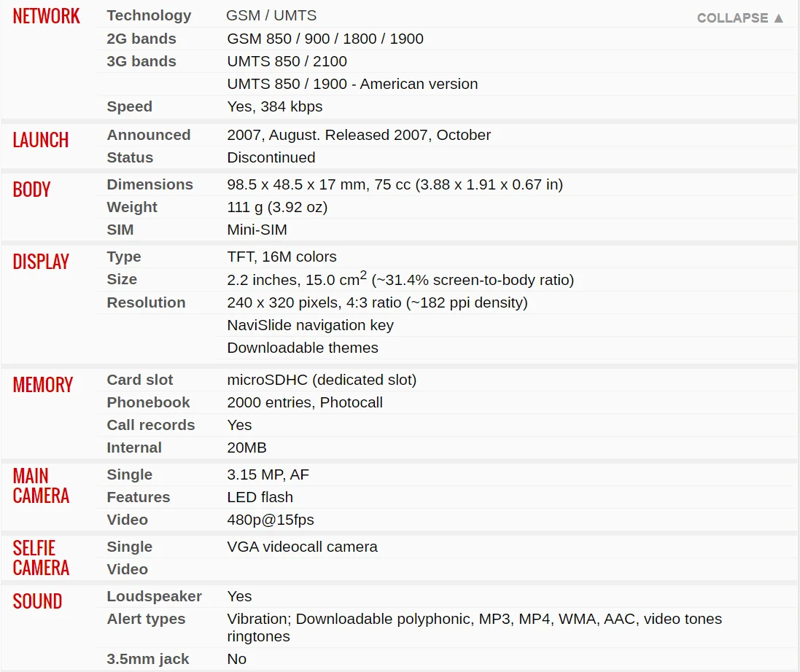The width and height of the screenshot is (800, 672).
Task: Open the Technology spec label link
Action: (x=149, y=15)
